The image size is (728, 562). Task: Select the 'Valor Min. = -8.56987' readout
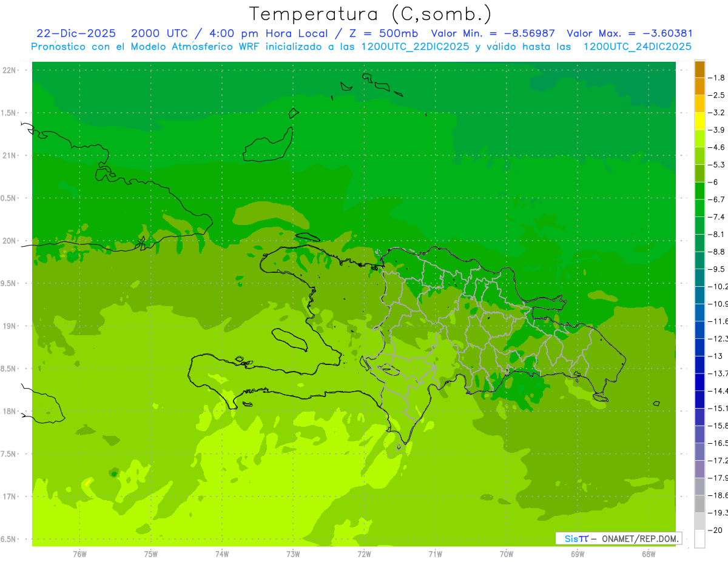tap(492, 33)
